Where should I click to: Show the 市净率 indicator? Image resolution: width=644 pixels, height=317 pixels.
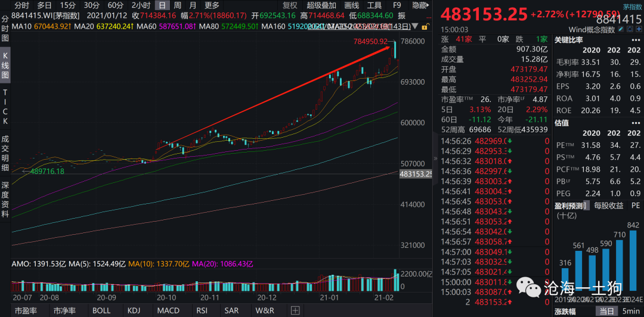click(66, 310)
